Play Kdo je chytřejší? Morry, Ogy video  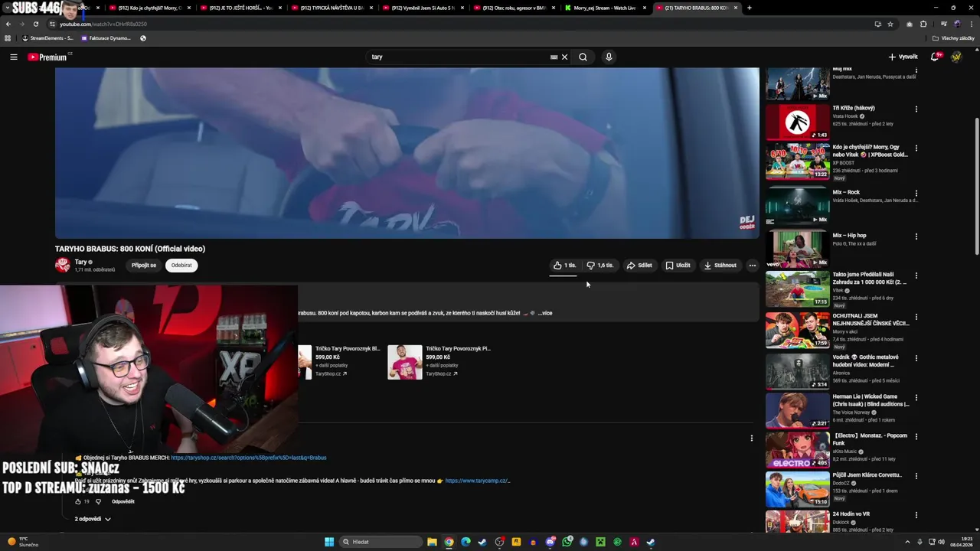pyautogui.click(x=797, y=161)
